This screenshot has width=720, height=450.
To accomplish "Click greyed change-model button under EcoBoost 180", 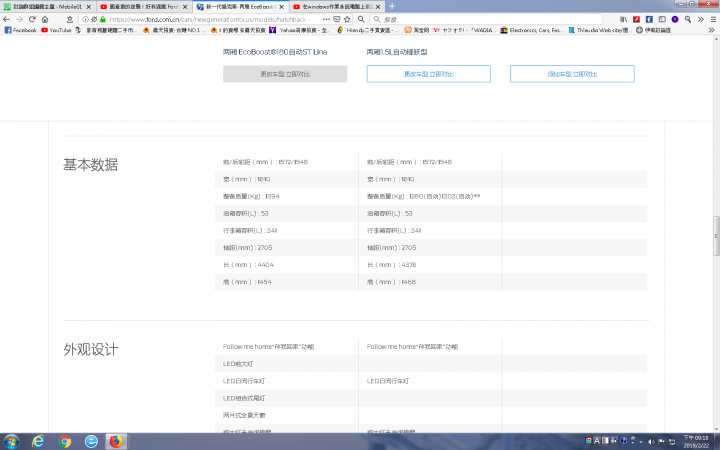I will 285,74.
